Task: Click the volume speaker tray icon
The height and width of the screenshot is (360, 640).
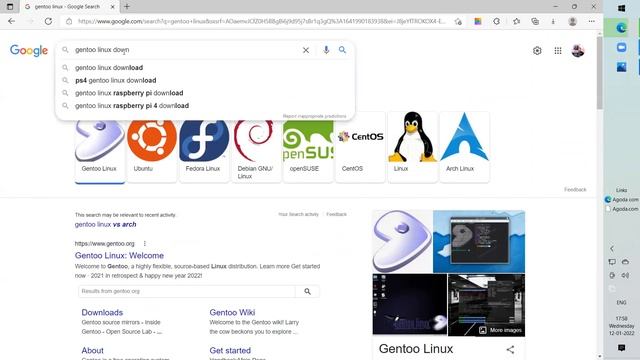Action: (625, 276)
